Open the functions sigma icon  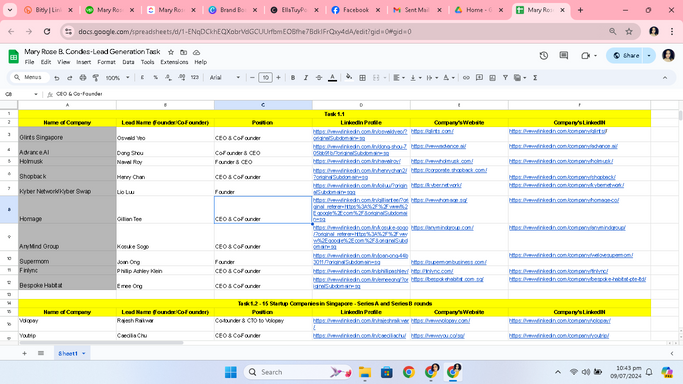pyautogui.click(x=535, y=77)
